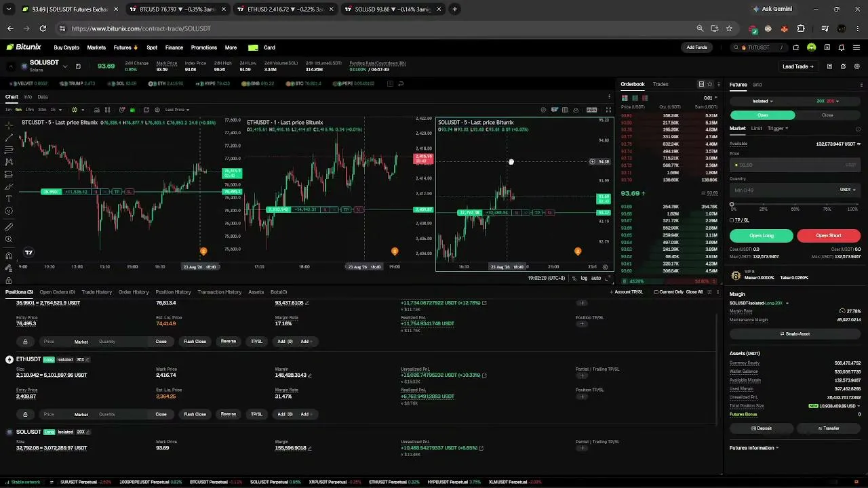The height and width of the screenshot is (488, 868).
Task: Show asks-only orderbook view
Action: coord(644,98)
